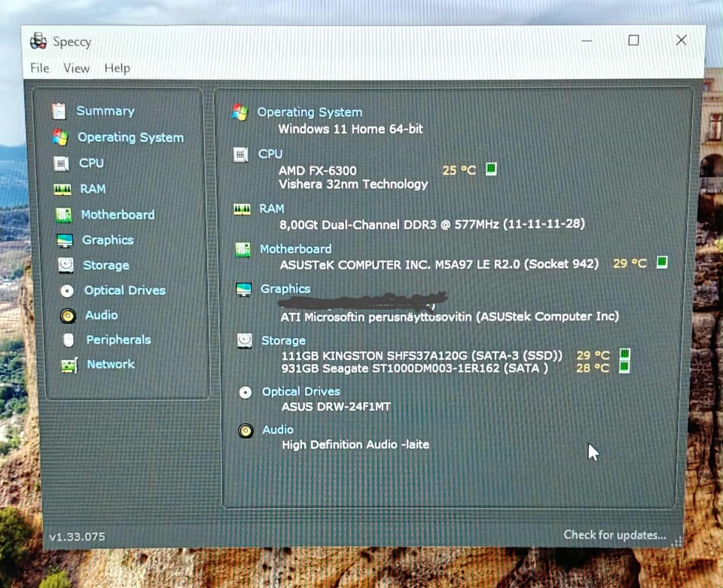Image resolution: width=723 pixels, height=588 pixels.
Task: Click the Speccy app icon in title bar
Action: pyautogui.click(x=38, y=41)
